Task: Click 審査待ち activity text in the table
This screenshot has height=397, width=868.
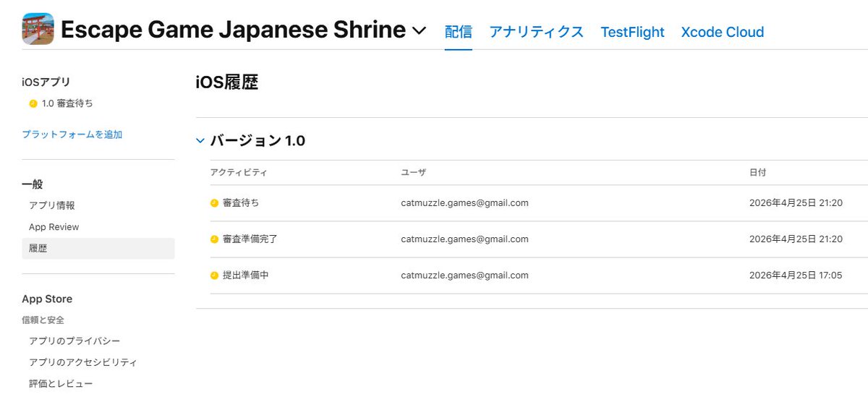Action: pos(241,203)
